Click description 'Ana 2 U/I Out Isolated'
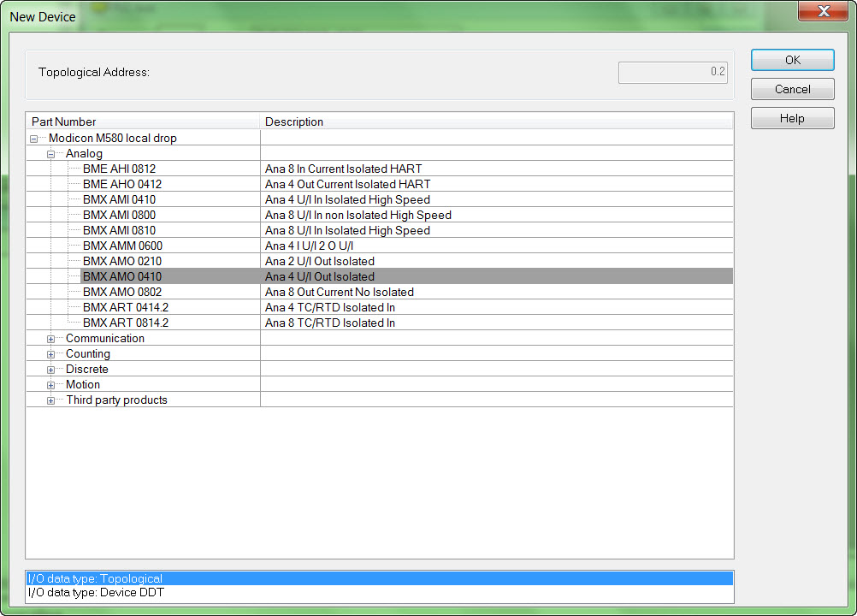The image size is (857, 616). (x=320, y=261)
